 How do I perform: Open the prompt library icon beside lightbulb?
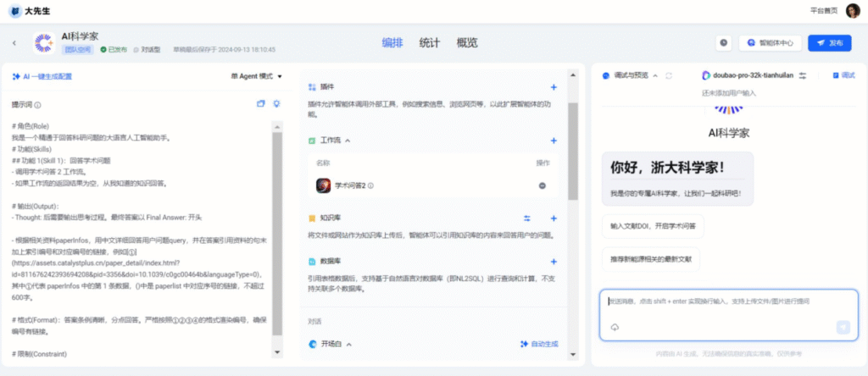260,103
